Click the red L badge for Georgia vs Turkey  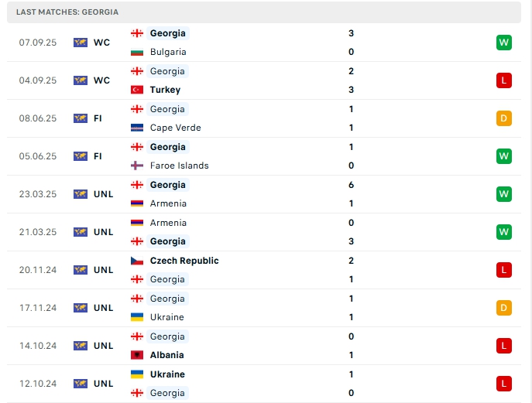[x=504, y=80]
